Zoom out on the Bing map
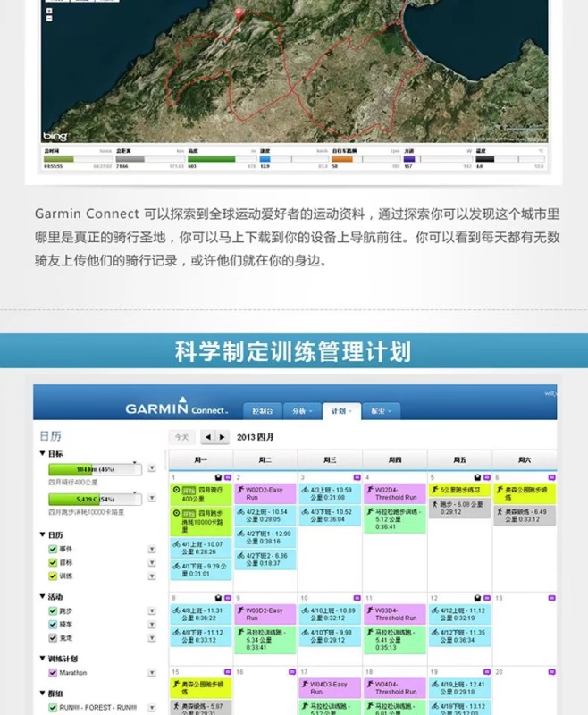The image size is (588, 715). 49,18
